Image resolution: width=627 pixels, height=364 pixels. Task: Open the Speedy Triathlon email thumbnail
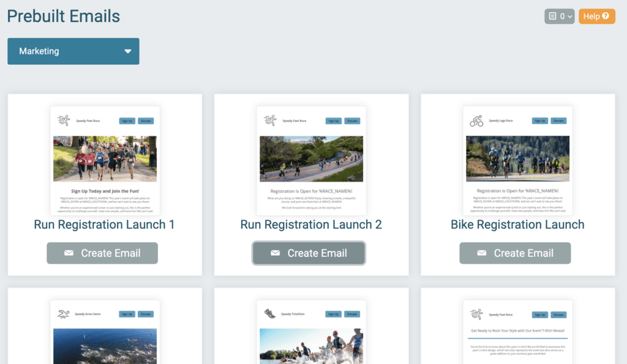click(312, 332)
